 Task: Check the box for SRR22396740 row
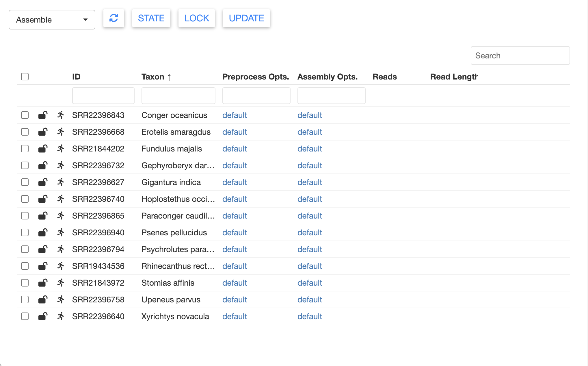click(25, 199)
